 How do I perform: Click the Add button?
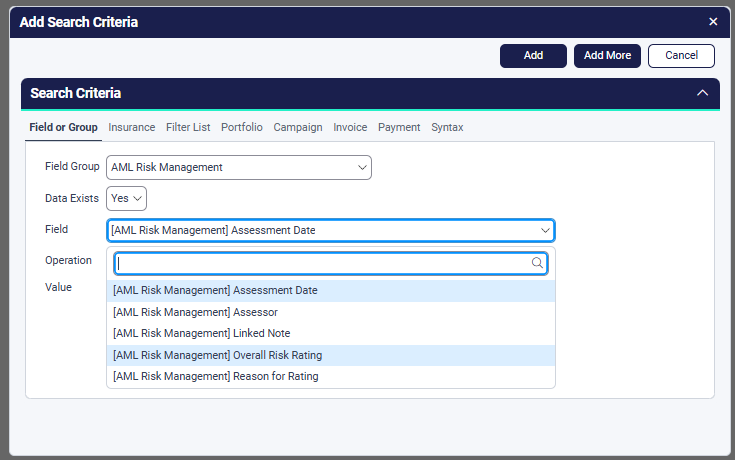(x=533, y=56)
